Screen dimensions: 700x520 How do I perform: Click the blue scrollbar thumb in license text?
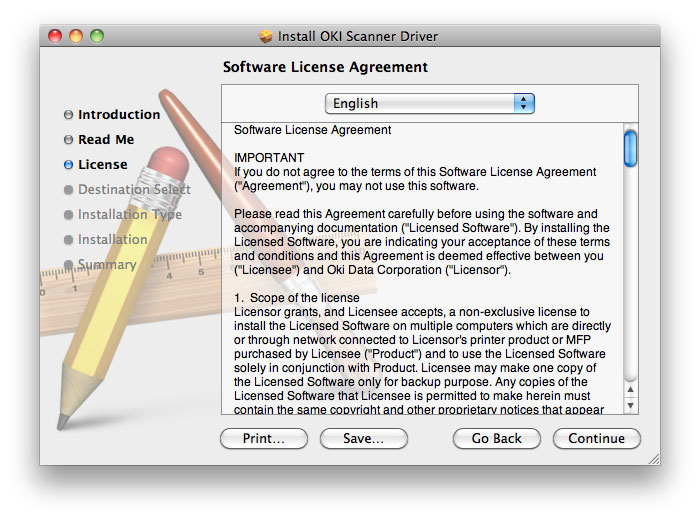[x=630, y=148]
